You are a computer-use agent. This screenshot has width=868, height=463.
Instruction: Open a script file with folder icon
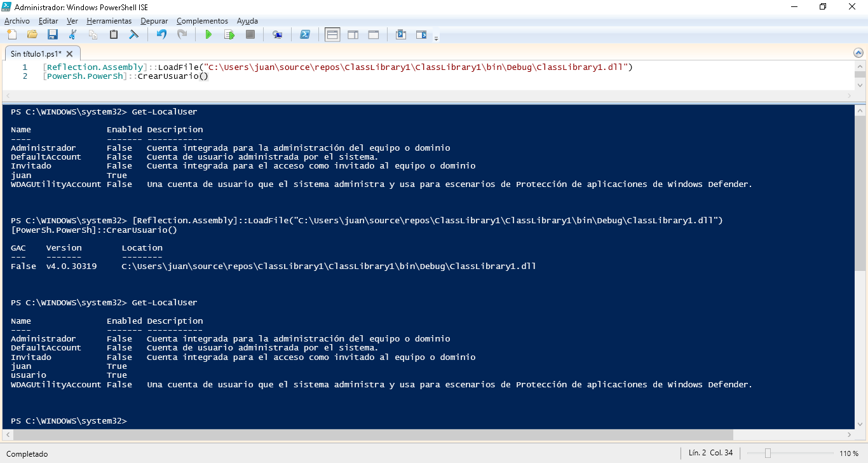(32, 34)
